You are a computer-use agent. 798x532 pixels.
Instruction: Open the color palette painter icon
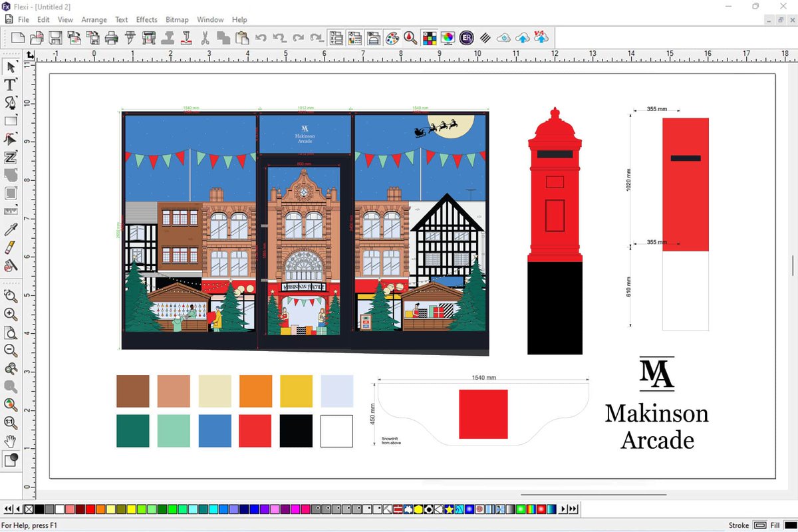coord(392,38)
